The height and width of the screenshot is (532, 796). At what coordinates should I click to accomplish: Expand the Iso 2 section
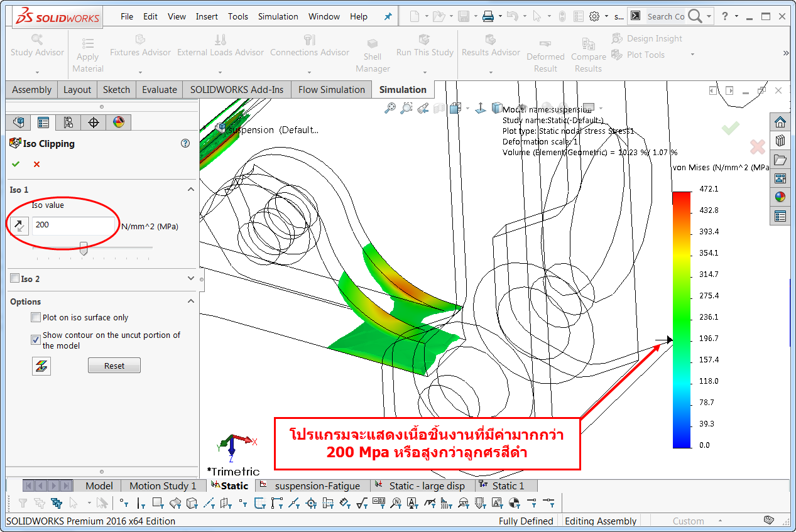tap(190, 278)
